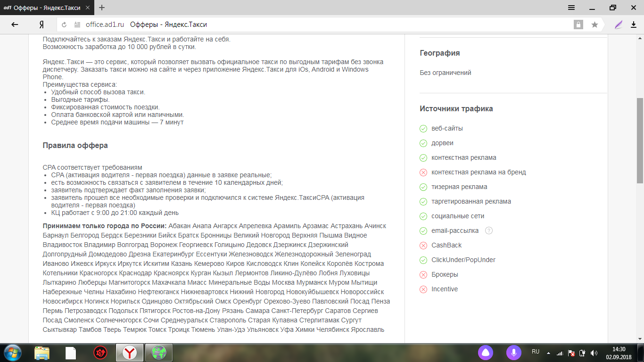644x362 pixels.
Task: Click the city name 'Сыктывкар' in list
Action: click(x=60, y=330)
